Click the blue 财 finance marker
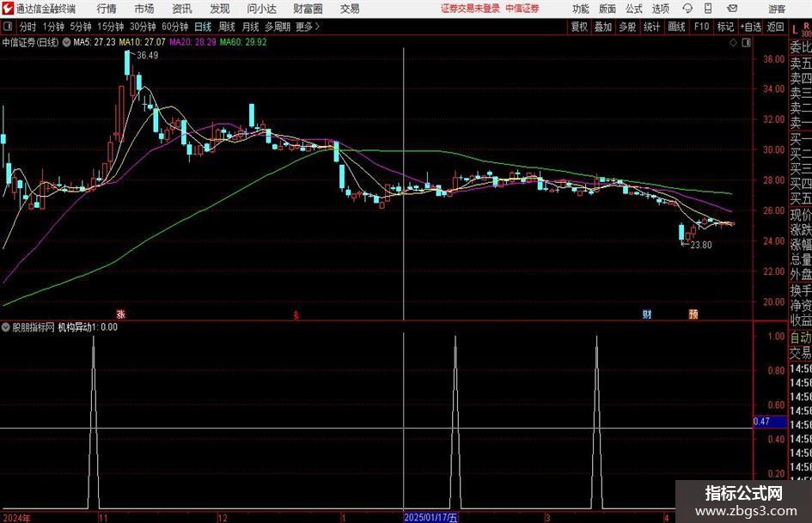Image resolution: width=812 pixels, height=523 pixels. (647, 313)
